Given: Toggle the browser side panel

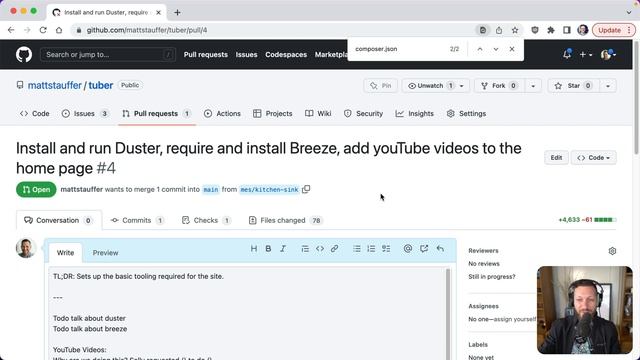Looking at the screenshot, I should 567,30.
